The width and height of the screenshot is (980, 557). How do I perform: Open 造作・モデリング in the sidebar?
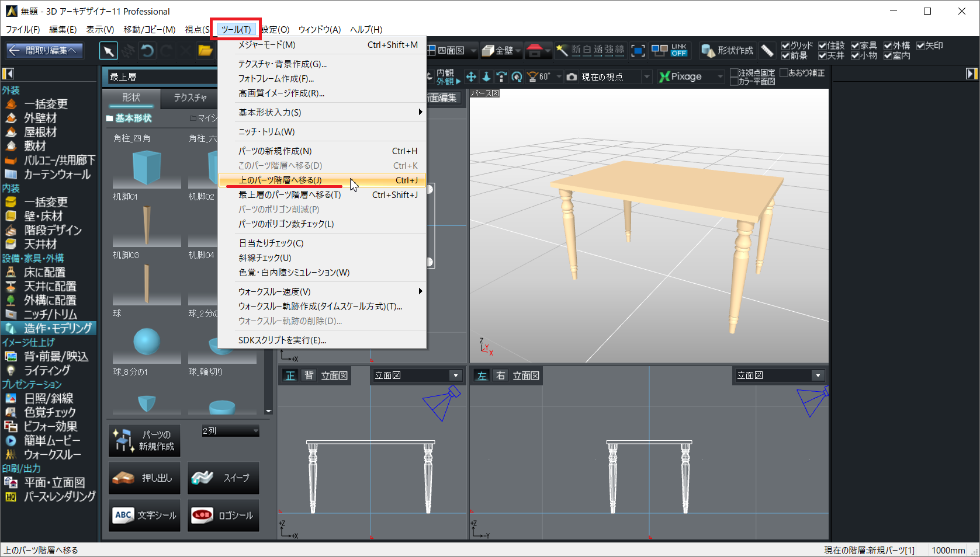tap(57, 328)
